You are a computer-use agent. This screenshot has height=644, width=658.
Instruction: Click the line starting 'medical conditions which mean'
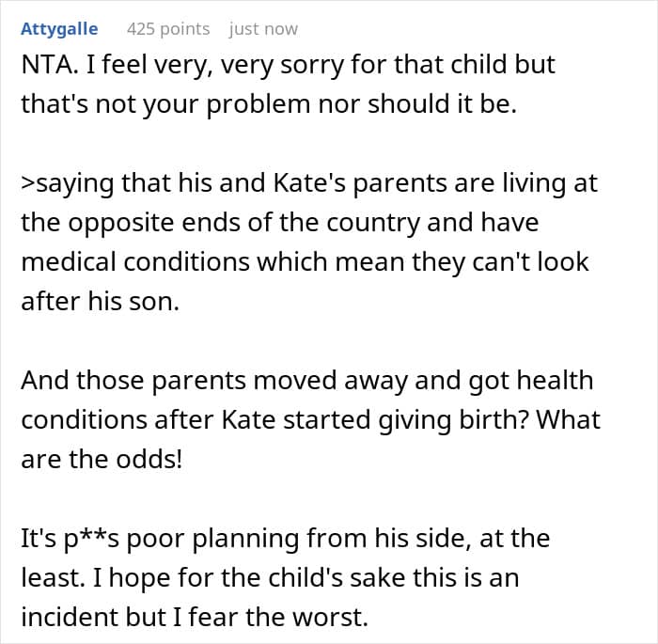305,262
